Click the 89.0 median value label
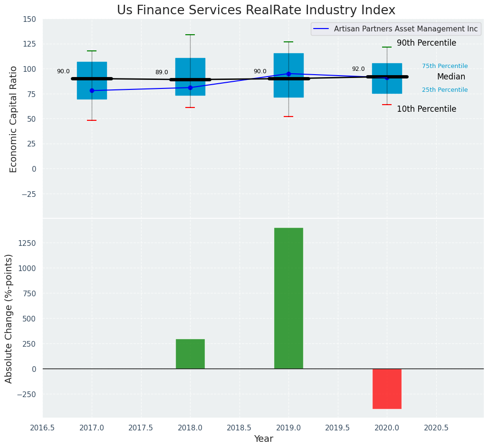This screenshot has height=448, width=489. pos(162,72)
